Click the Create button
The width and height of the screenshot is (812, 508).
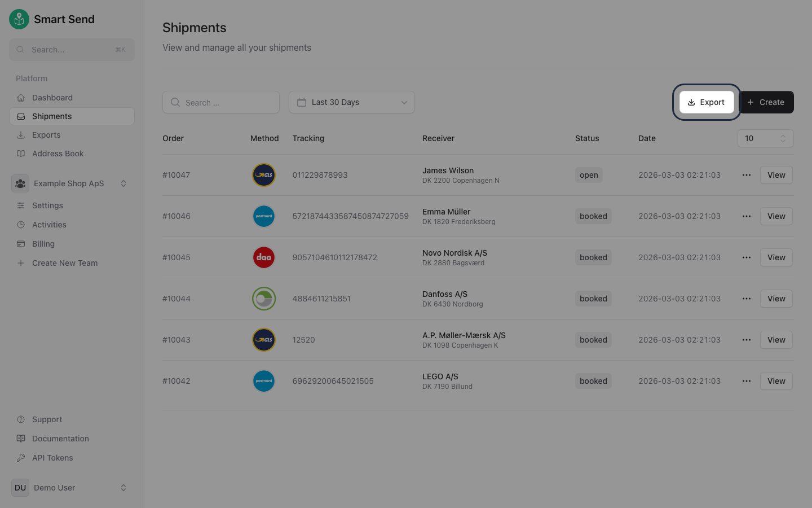click(766, 102)
